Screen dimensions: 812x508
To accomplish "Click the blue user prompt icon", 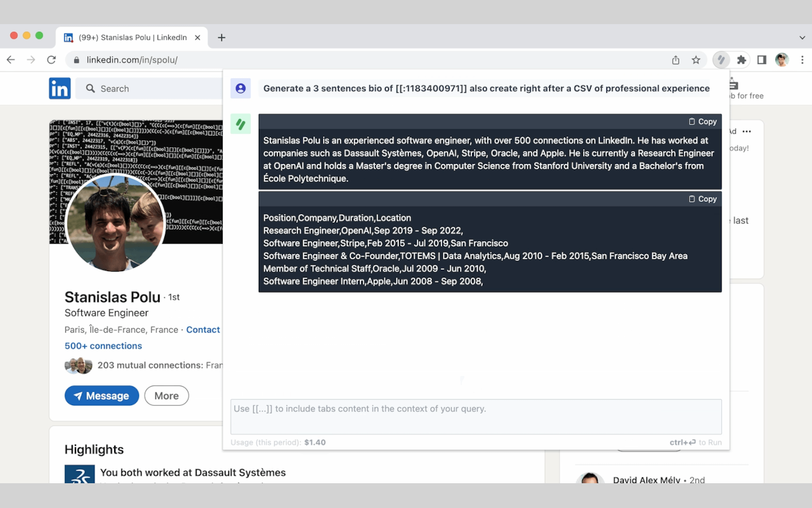I will tap(240, 88).
